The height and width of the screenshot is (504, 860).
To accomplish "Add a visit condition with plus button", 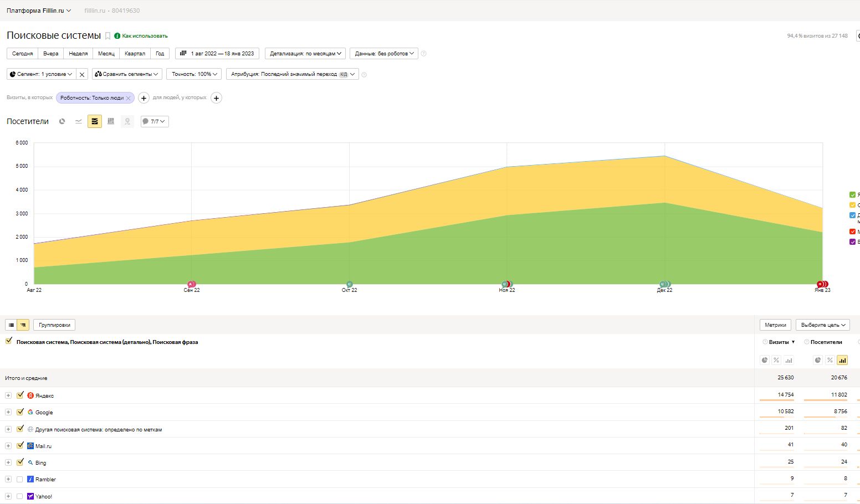I will coord(144,98).
